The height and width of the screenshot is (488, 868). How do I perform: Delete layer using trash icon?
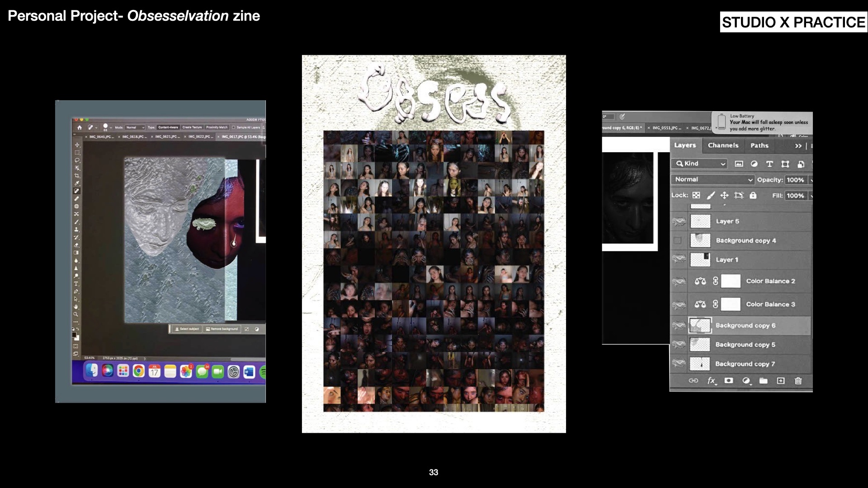pyautogui.click(x=798, y=381)
